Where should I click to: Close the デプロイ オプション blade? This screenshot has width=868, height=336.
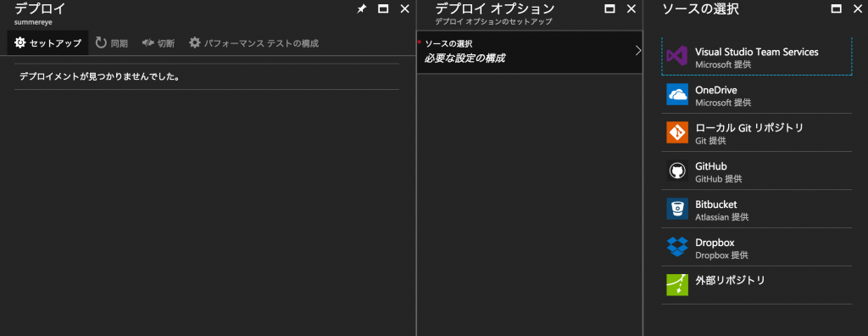tap(631, 8)
